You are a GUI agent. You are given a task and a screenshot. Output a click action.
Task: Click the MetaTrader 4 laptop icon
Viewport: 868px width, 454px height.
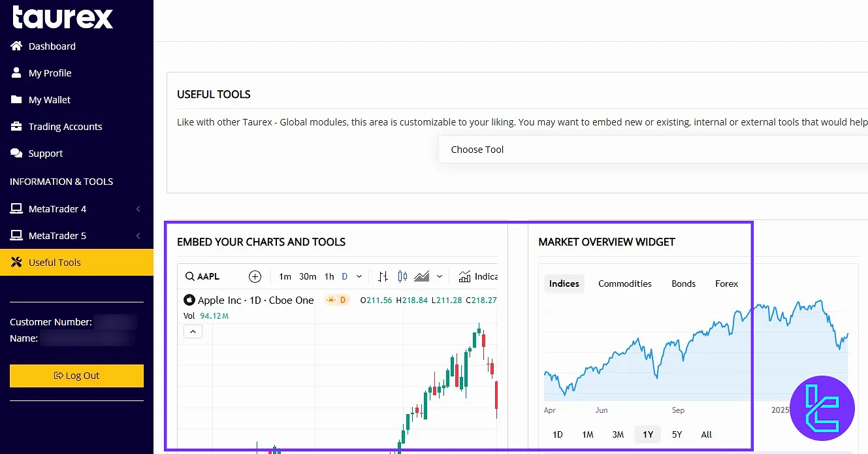tap(16, 208)
